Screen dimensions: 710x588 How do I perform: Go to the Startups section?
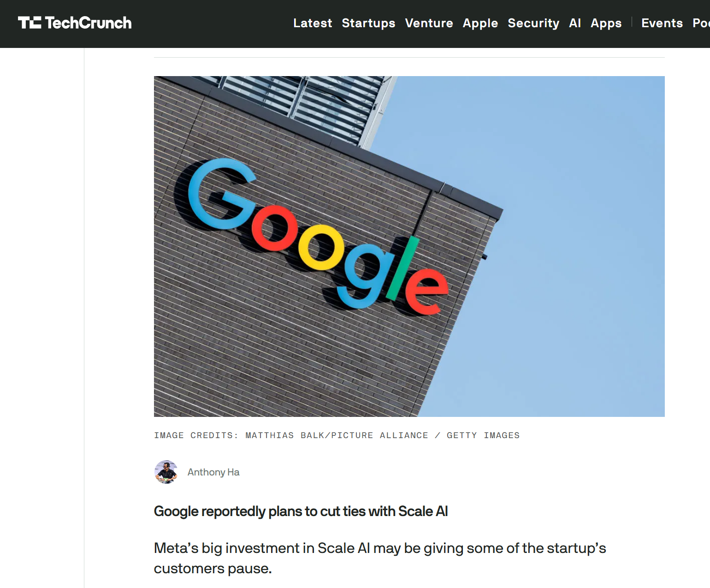(x=368, y=23)
